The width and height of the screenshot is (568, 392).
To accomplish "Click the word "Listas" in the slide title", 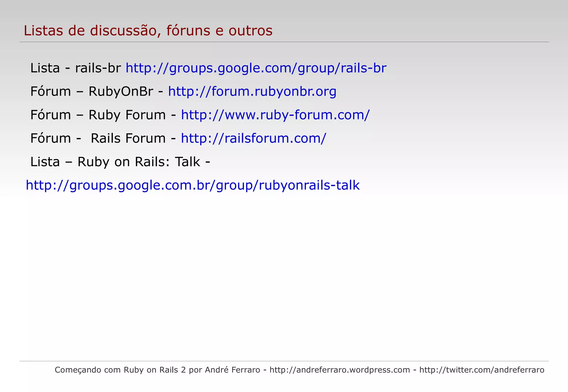I will (x=44, y=30).
